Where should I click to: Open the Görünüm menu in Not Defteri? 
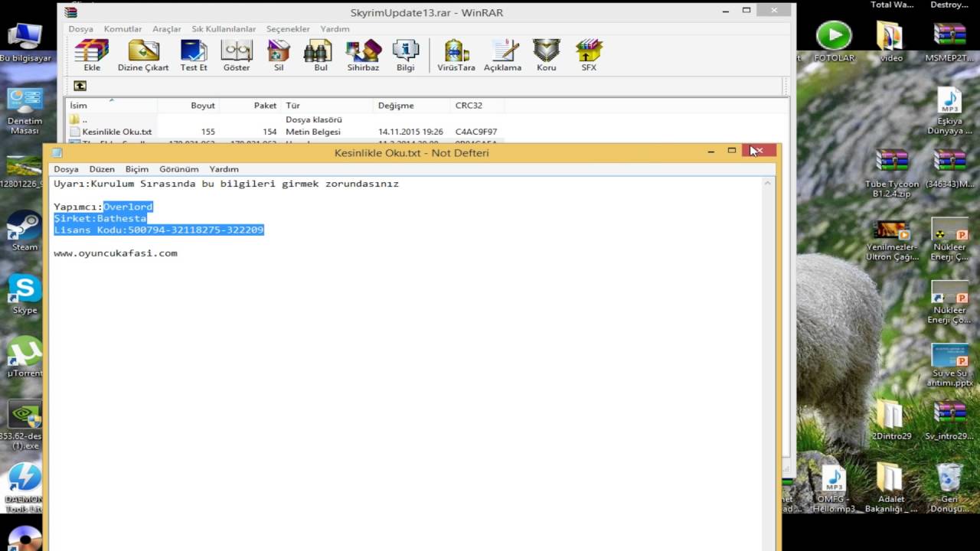click(x=178, y=169)
